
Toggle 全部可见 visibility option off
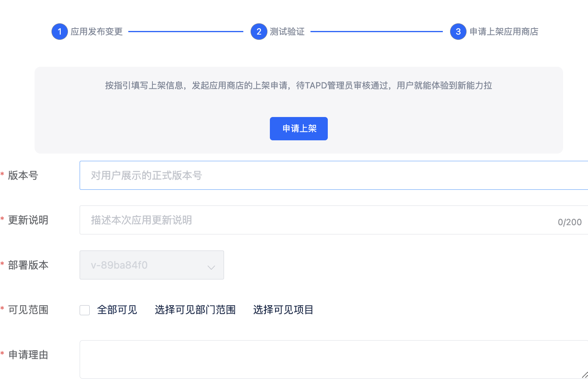84,310
